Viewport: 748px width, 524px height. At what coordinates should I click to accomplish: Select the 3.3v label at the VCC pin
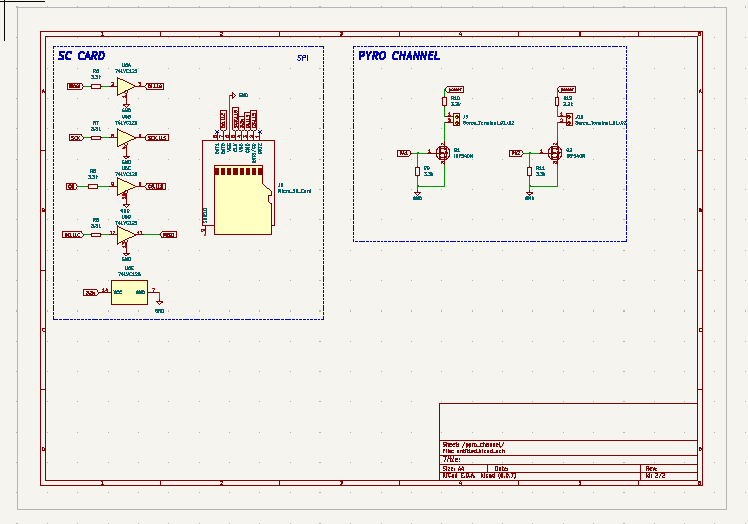(x=91, y=292)
